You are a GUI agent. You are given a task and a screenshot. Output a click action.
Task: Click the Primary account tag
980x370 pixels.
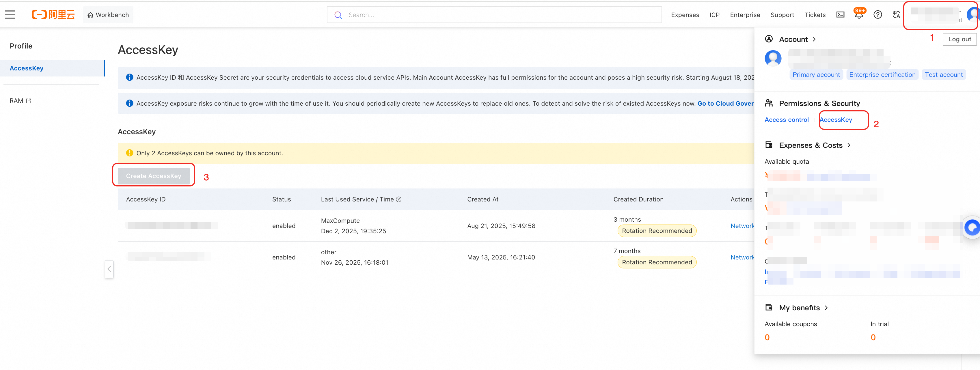(x=816, y=74)
